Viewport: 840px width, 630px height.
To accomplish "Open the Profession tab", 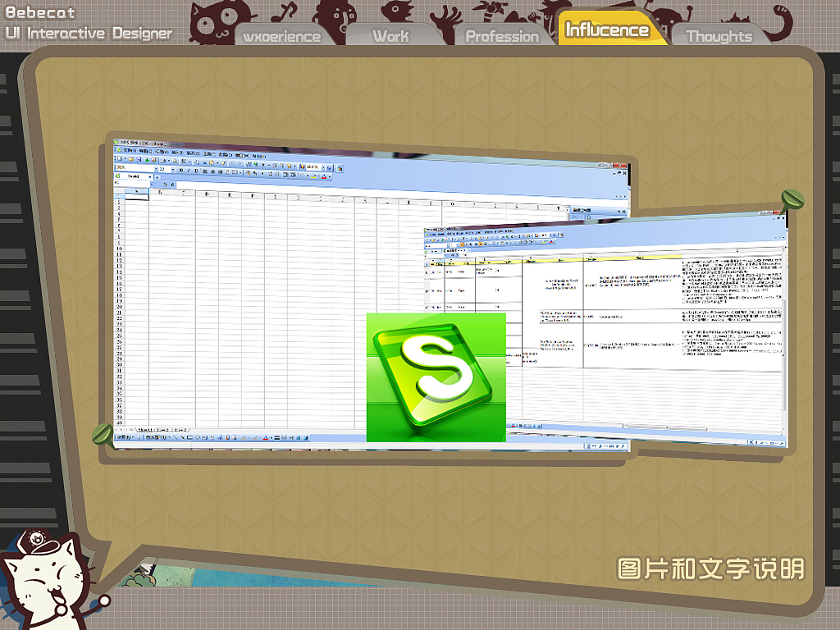I will click(503, 36).
